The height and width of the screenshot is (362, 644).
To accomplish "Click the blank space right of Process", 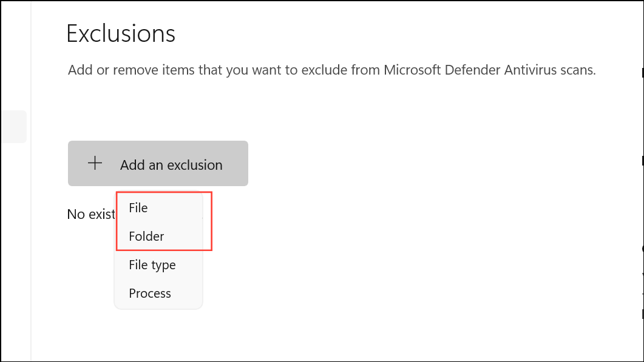I will [187, 293].
